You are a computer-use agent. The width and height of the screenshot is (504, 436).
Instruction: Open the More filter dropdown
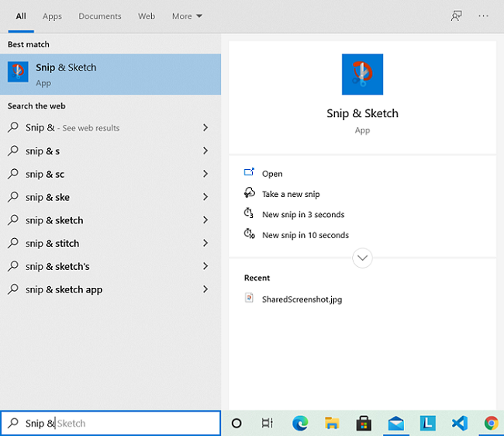click(187, 16)
